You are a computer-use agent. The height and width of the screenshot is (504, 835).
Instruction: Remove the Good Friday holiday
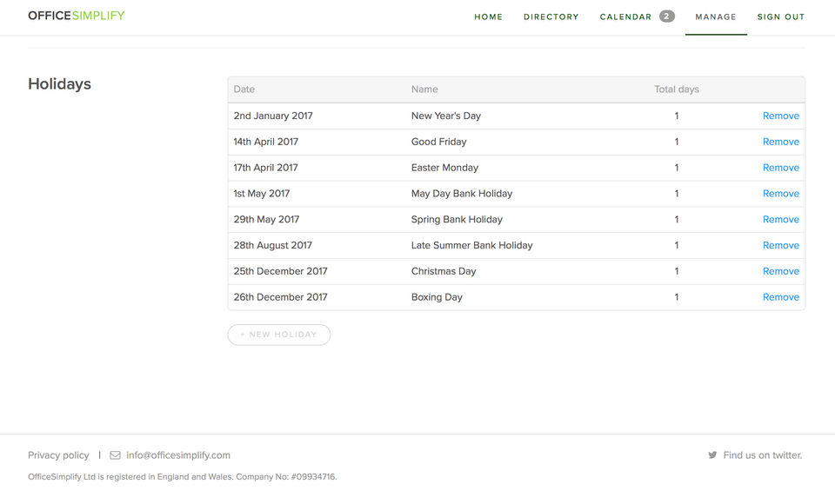tap(780, 142)
